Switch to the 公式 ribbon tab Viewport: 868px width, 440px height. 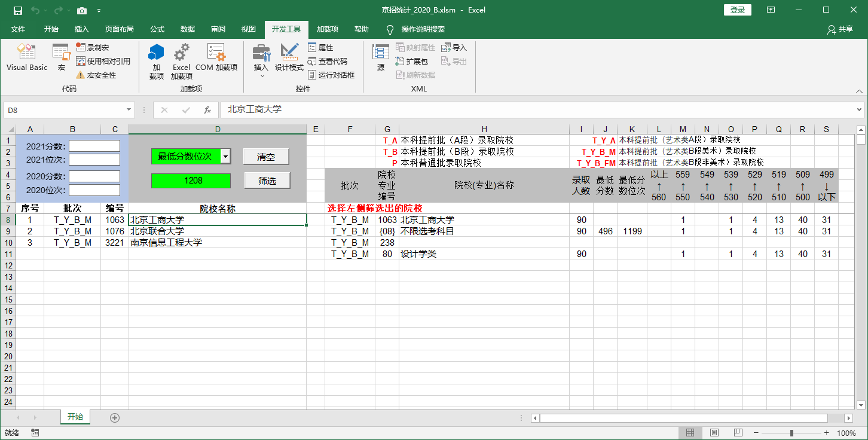(157, 29)
